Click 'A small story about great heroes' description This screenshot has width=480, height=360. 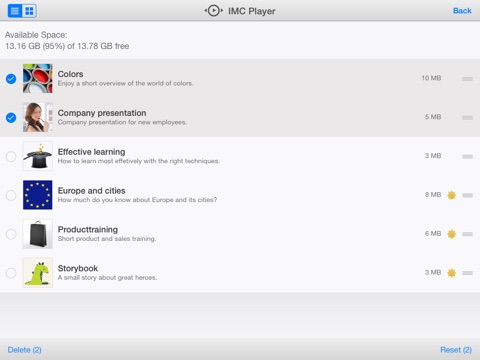pyautogui.click(x=107, y=278)
